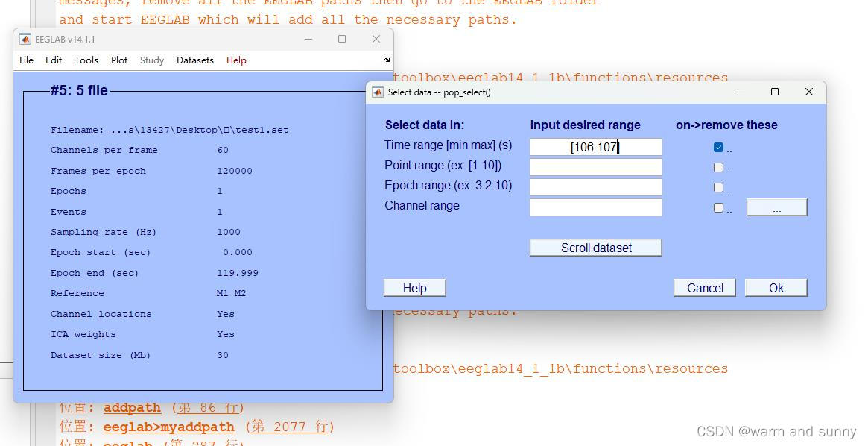Click the MATLAB icon in Select data title bar
This screenshot has height=446, width=868.
coord(378,92)
